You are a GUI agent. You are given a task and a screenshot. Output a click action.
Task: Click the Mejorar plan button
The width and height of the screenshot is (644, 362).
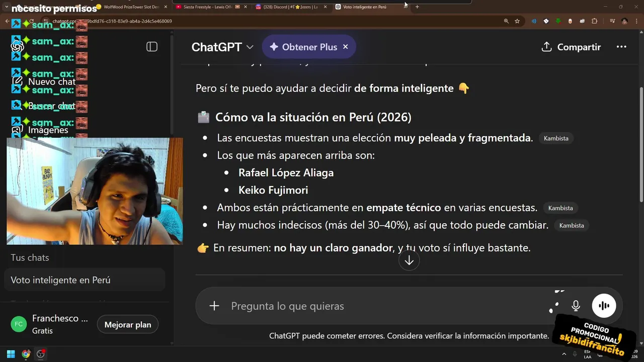pyautogui.click(x=128, y=325)
